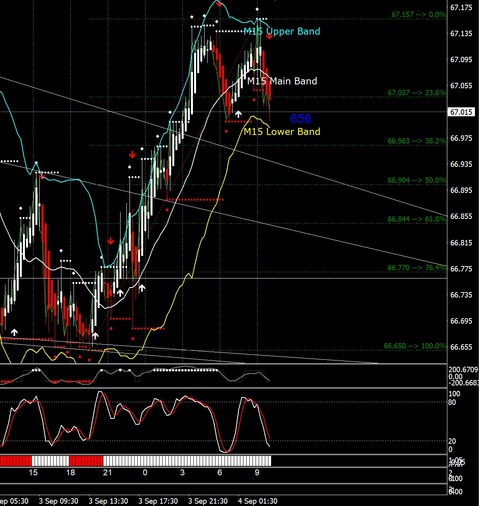Click the 66.895 price axis value

(461, 190)
